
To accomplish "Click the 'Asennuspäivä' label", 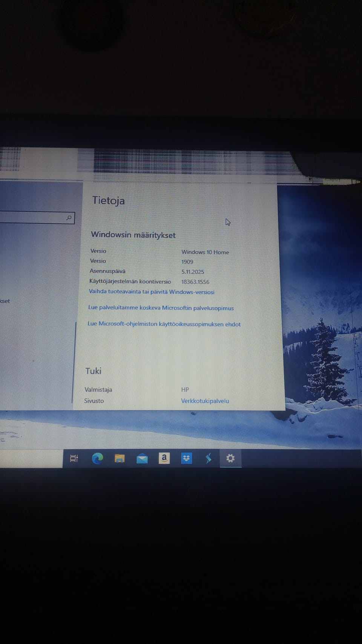I will 107,271.
